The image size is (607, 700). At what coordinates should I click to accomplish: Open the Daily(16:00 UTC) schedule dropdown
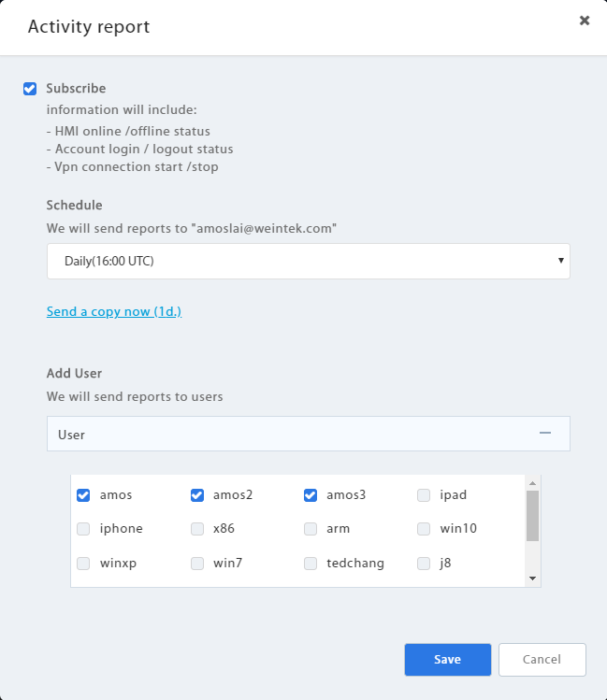[x=309, y=261]
